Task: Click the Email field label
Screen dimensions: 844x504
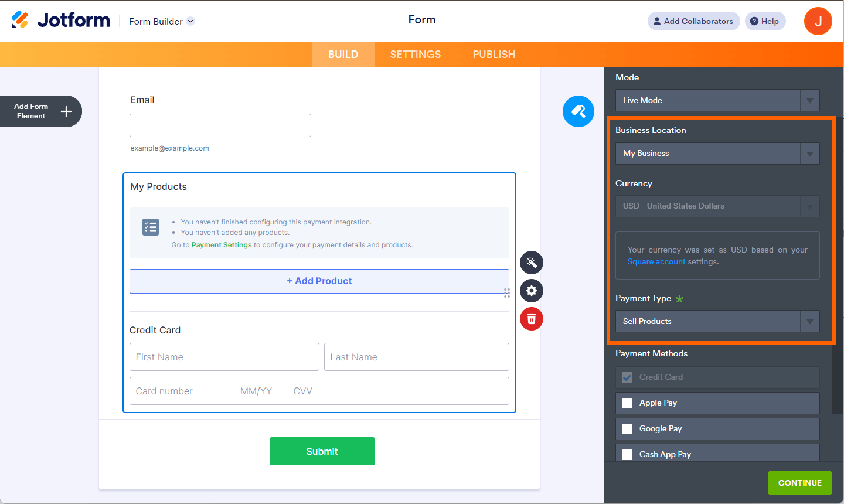Action: (x=142, y=100)
